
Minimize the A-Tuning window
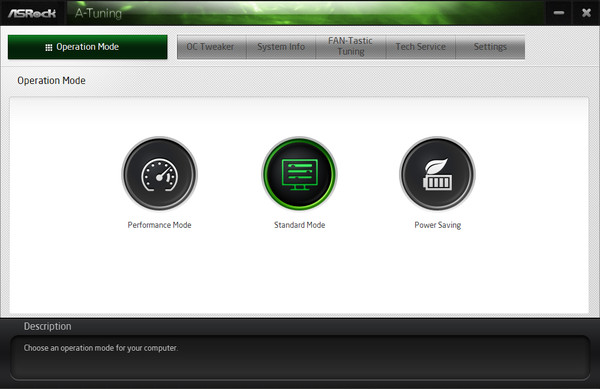coord(559,13)
